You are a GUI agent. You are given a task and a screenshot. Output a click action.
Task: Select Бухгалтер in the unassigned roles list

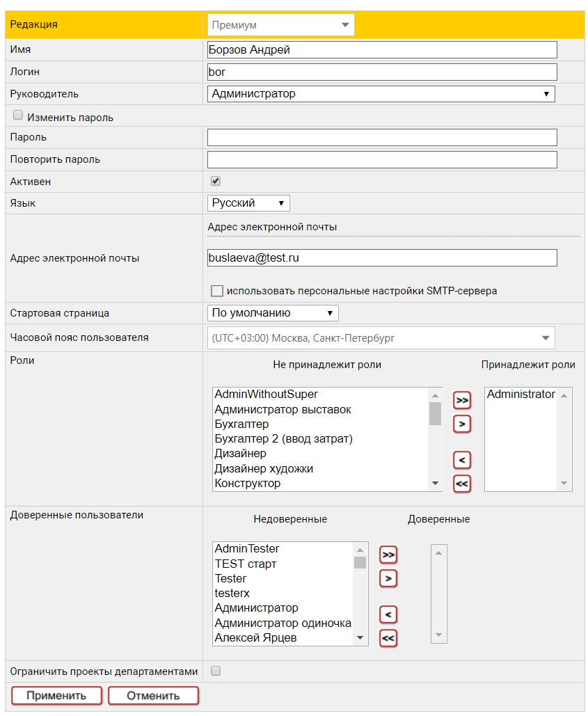[241, 424]
